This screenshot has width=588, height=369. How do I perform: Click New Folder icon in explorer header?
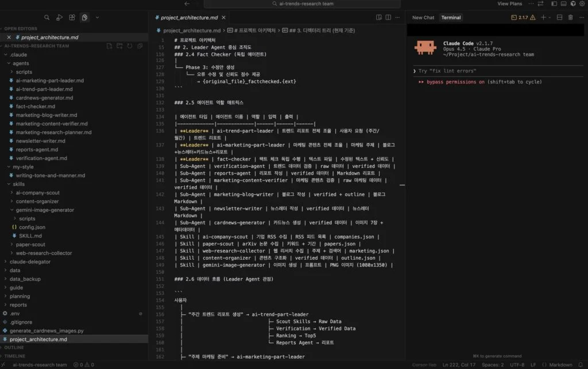(119, 46)
